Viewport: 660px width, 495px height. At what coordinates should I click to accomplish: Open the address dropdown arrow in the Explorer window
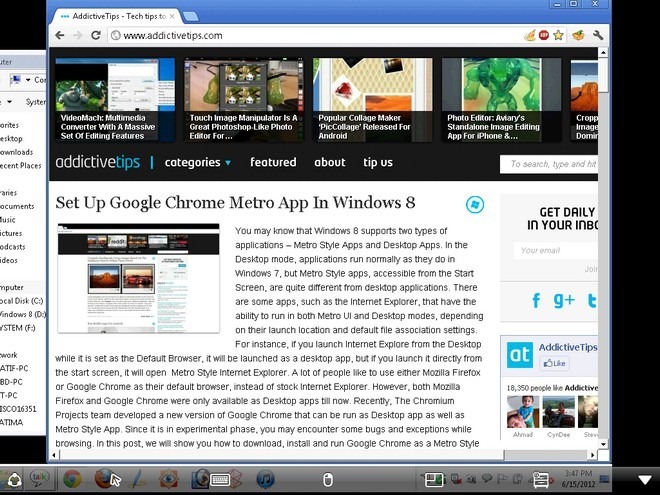[28, 80]
